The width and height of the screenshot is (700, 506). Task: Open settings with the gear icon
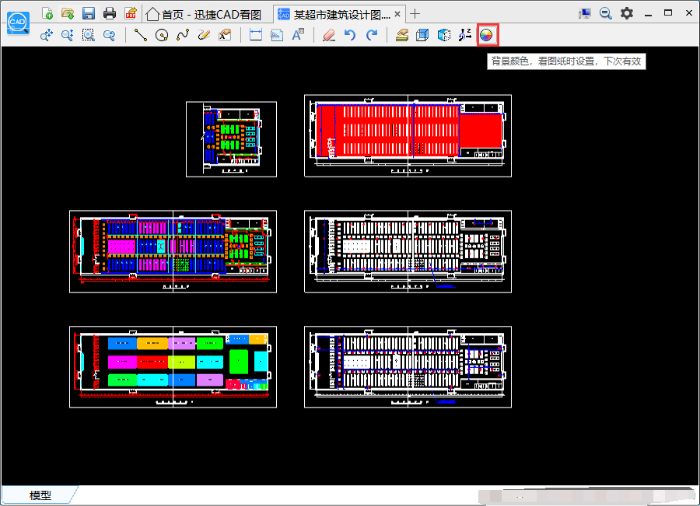tap(627, 13)
